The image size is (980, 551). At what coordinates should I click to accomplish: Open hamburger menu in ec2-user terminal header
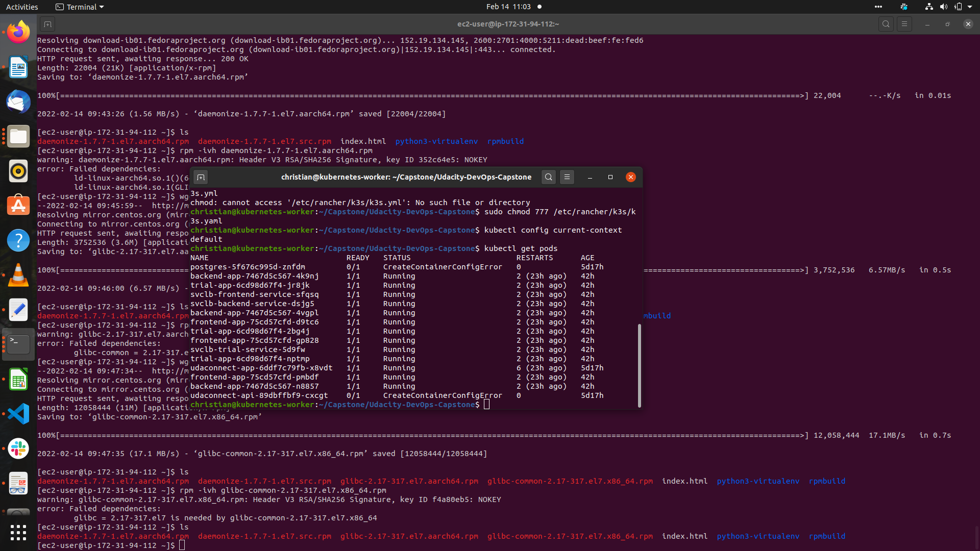point(904,24)
